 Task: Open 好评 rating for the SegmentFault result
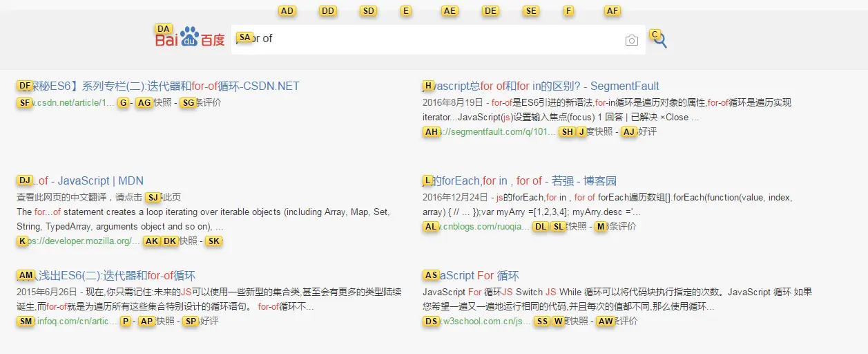639,132
